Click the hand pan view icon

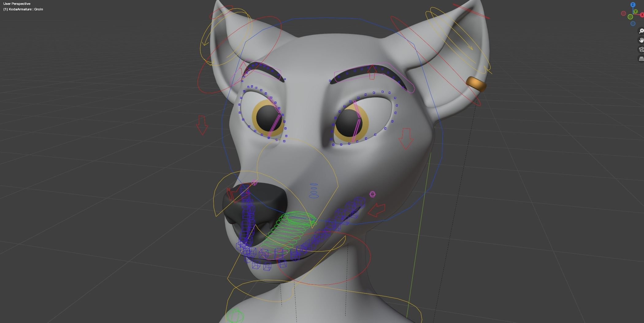pyautogui.click(x=641, y=40)
